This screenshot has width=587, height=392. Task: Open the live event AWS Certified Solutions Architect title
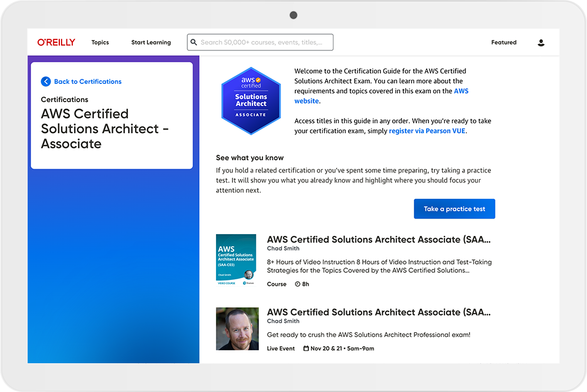(x=379, y=312)
